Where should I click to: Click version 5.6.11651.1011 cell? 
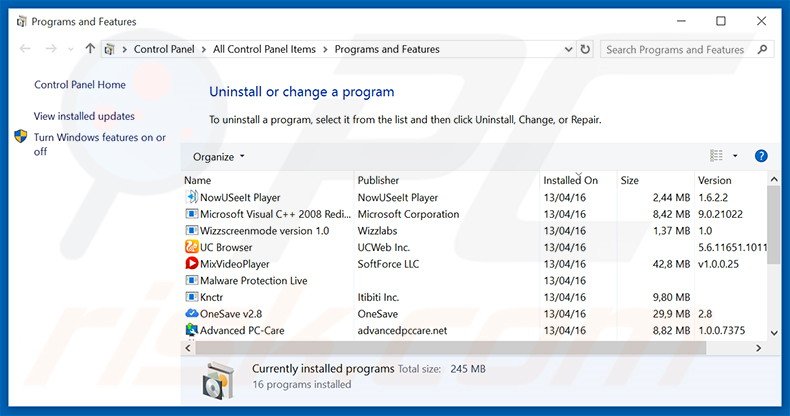(732, 247)
